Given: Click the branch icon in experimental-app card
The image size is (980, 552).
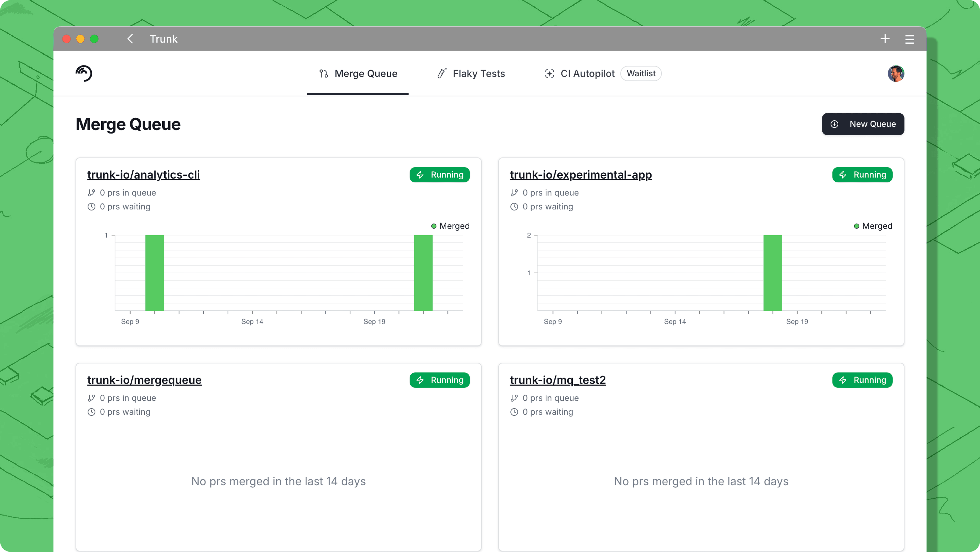Looking at the screenshot, I should (514, 193).
